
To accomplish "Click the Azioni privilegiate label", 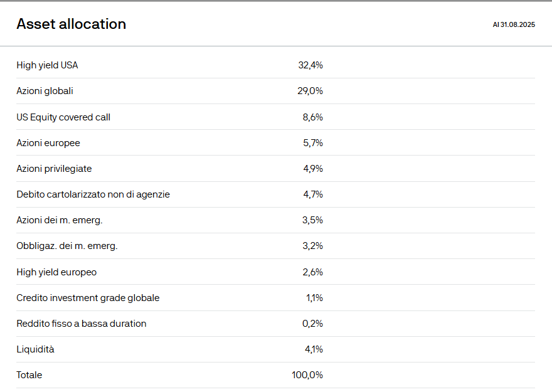I will point(54,169).
